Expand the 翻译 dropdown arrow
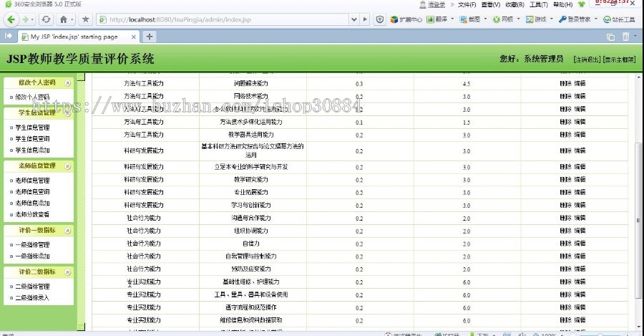 (x=453, y=19)
